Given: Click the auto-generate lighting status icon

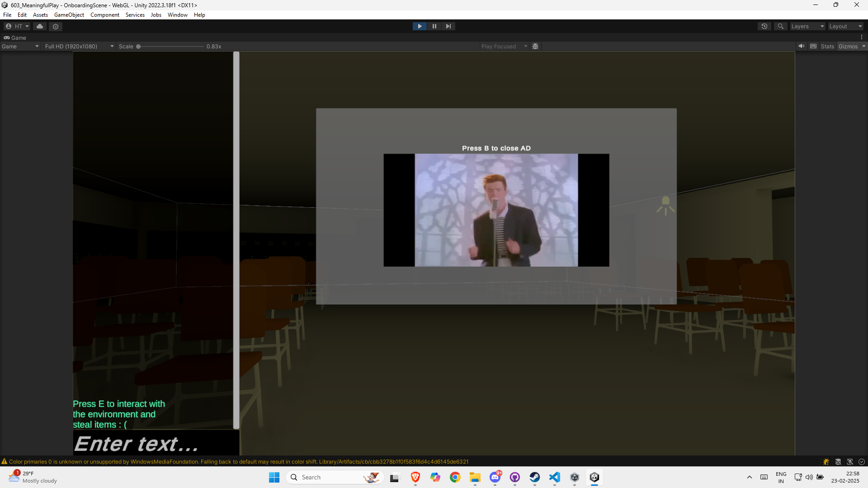Looking at the screenshot, I should 850,462.
